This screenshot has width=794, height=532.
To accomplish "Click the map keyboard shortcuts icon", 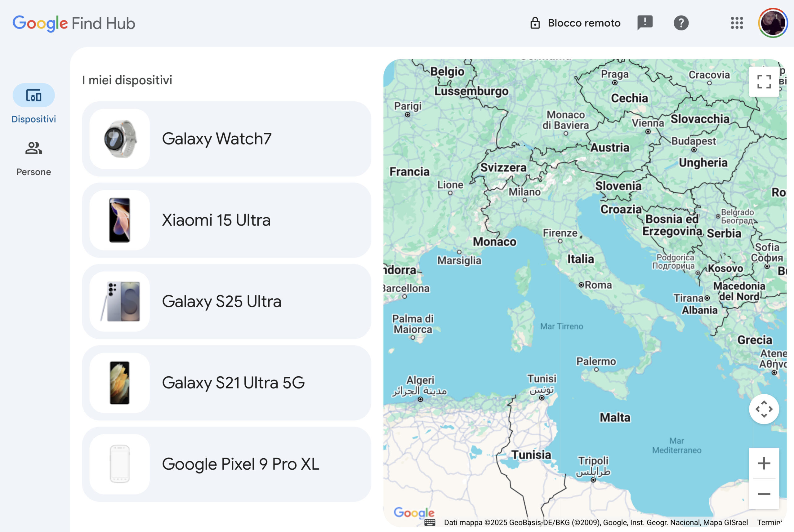I will [x=430, y=522].
